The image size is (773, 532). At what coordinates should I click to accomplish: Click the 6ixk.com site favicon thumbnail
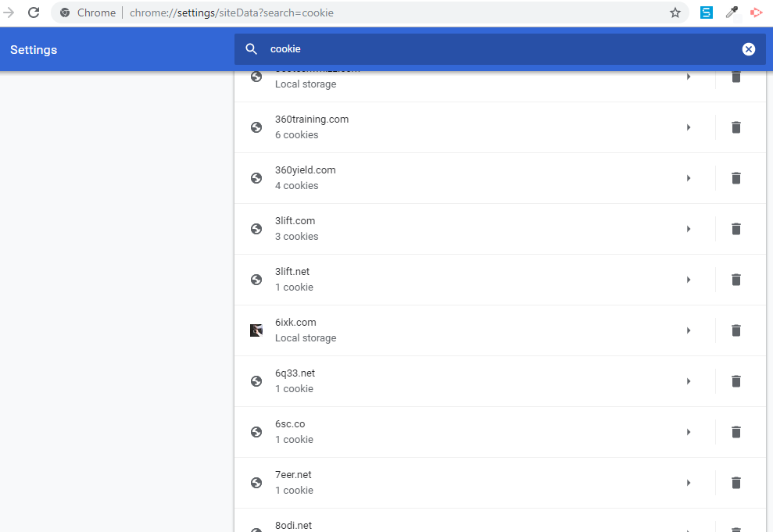click(256, 330)
